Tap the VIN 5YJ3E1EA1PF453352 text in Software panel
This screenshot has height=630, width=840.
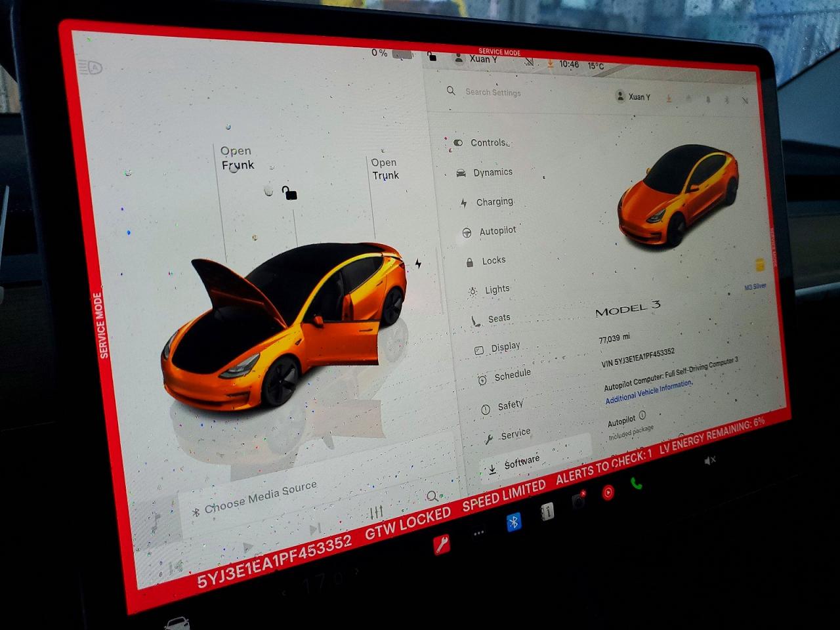(x=638, y=358)
